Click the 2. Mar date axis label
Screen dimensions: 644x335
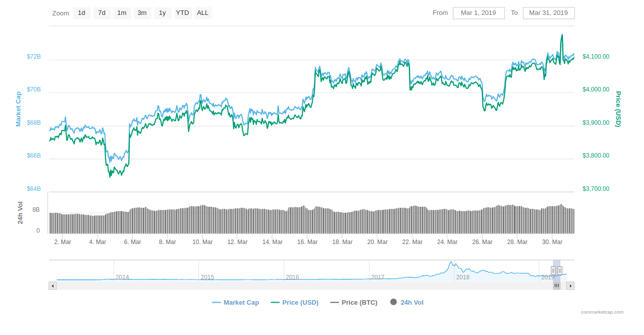click(63, 242)
